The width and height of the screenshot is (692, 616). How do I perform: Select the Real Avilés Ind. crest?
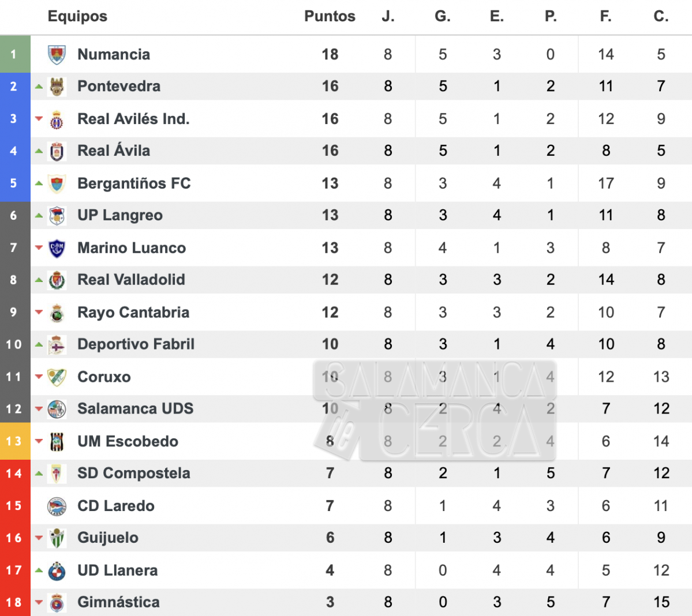[x=57, y=119]
